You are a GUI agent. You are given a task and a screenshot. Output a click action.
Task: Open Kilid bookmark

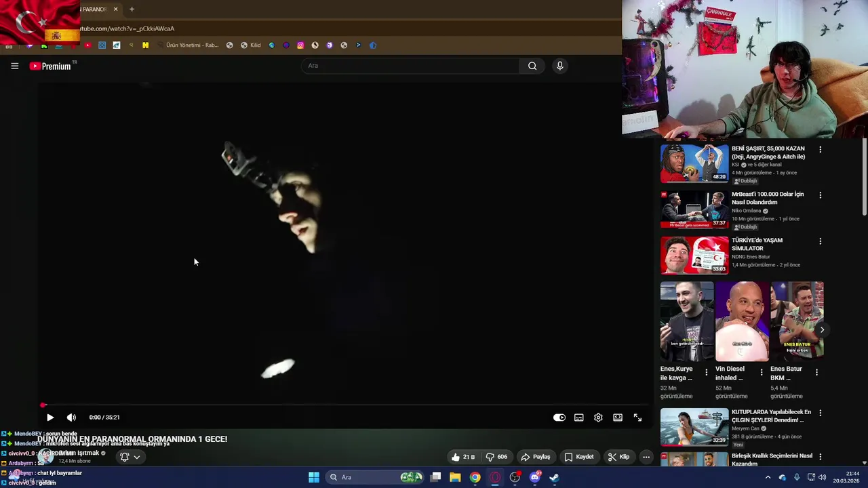tap(250, 45)
